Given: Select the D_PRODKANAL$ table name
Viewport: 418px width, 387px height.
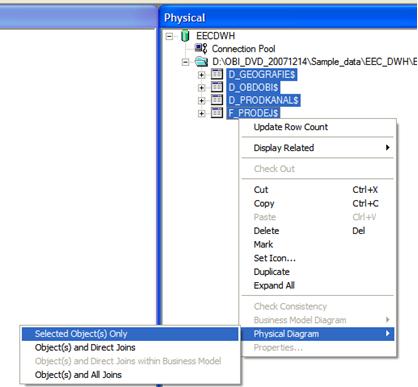Looking at the screenshot, I should click(x=264, y=100).
